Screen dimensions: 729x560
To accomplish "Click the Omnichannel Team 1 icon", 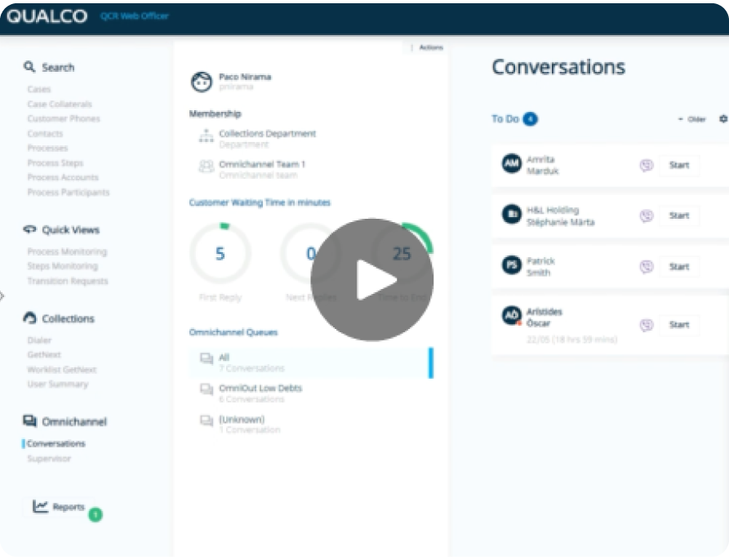I will [x=206, y=167].
